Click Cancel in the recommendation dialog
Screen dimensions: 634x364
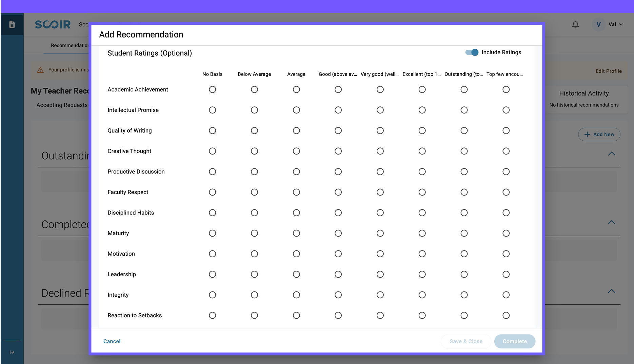[112, 341]
